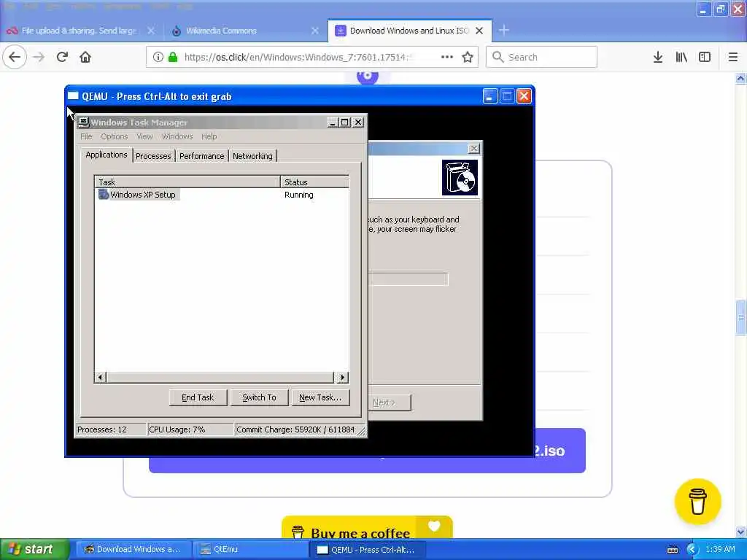Click the CD box icon in XP Setup
This screenshot has width=747, height=560.
[x=460, y=178]
